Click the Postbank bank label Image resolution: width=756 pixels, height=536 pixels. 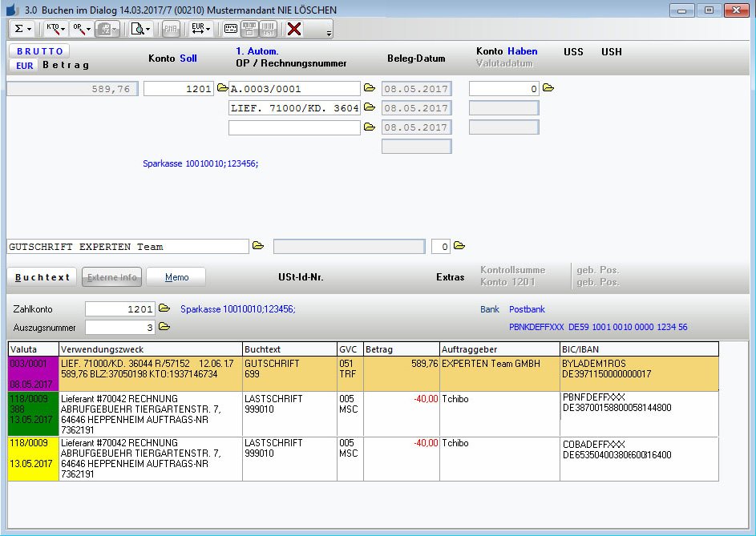(x=527, y=309)
